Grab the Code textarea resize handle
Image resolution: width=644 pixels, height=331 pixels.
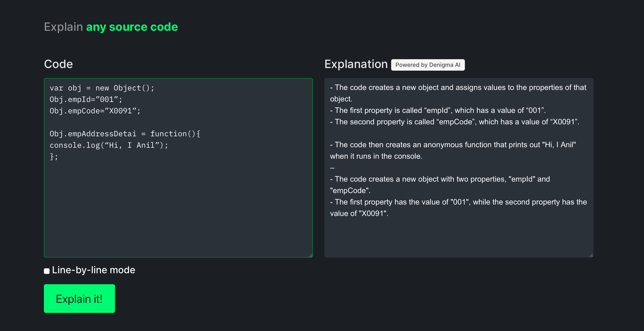pos(311,255)
